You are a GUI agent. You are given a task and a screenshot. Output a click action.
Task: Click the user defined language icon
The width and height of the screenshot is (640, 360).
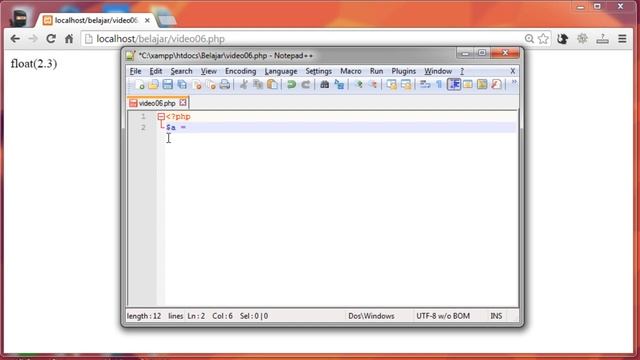[468, 84]
